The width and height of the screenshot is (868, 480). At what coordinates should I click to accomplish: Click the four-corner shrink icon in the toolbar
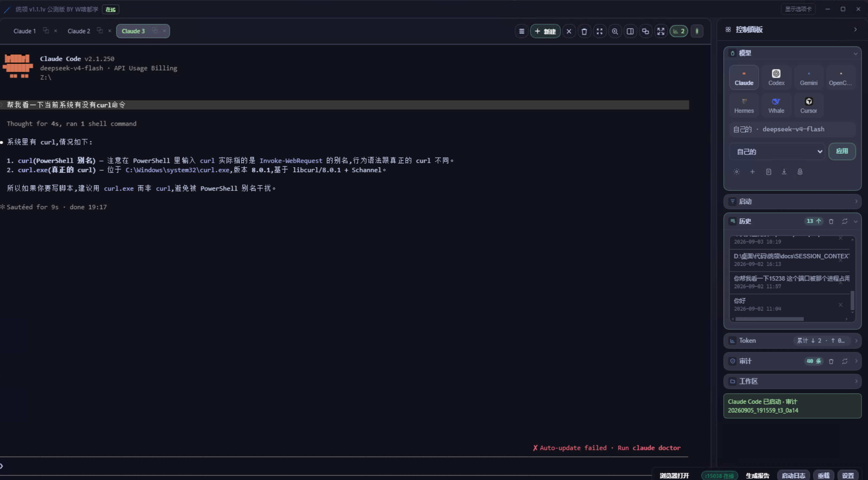pyautogui.click(x=600, y=31)
